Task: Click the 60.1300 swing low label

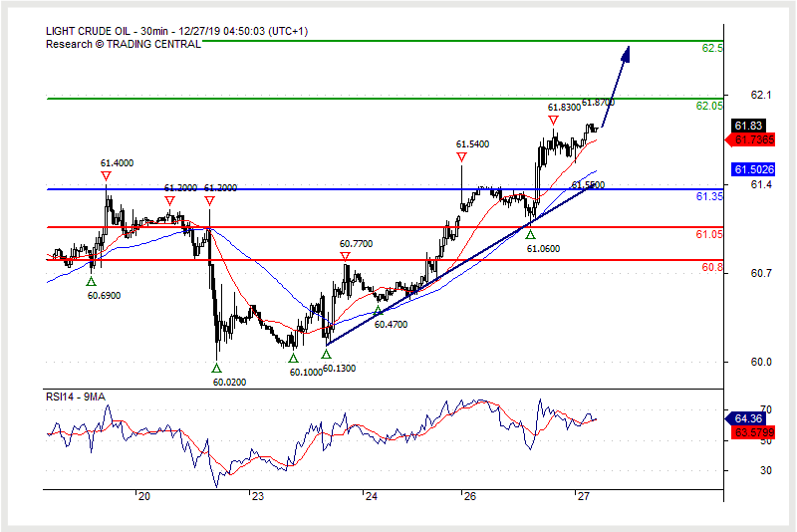Action: coord(339,369)
